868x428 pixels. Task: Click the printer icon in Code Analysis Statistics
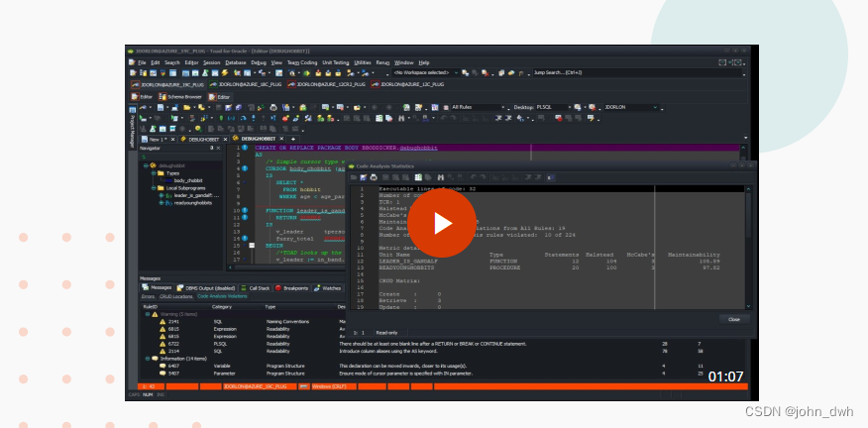[x=374, y=177]
